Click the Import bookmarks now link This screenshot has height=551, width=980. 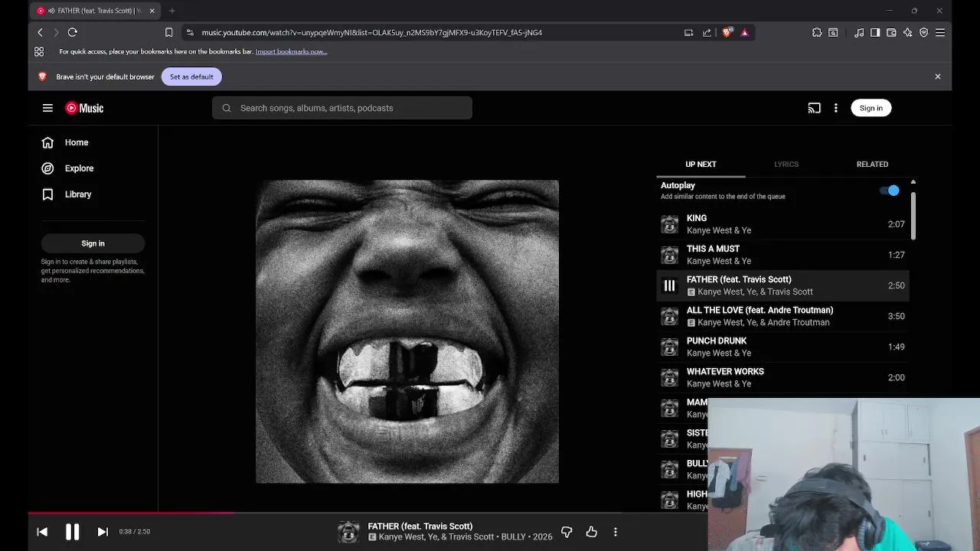[x=291, y=51]
